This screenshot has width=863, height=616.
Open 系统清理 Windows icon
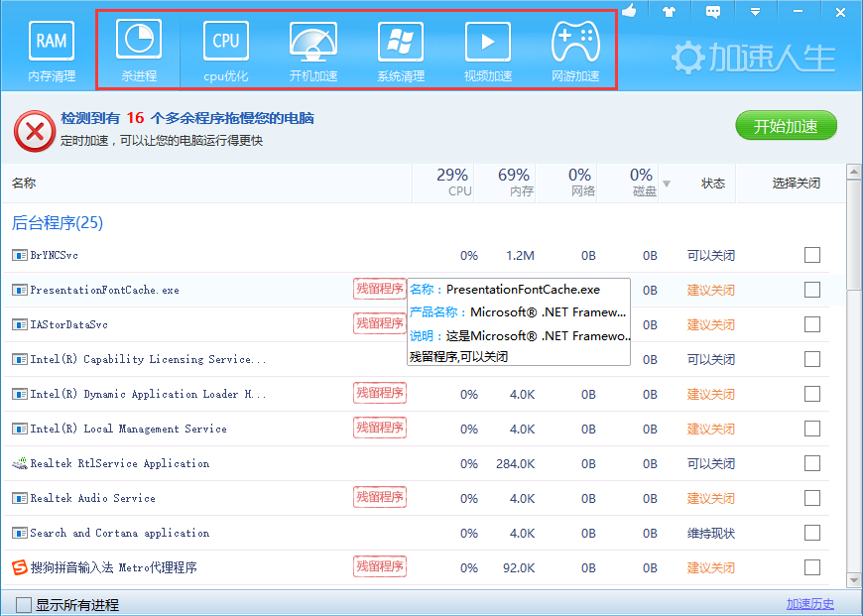401,50
